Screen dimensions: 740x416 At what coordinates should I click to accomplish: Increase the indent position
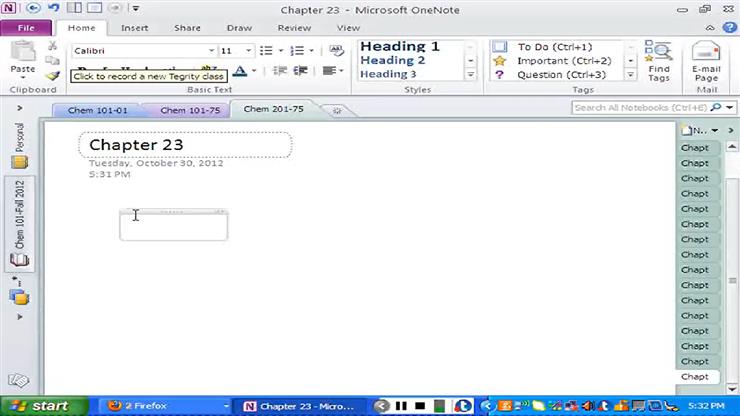pos(301,71)
